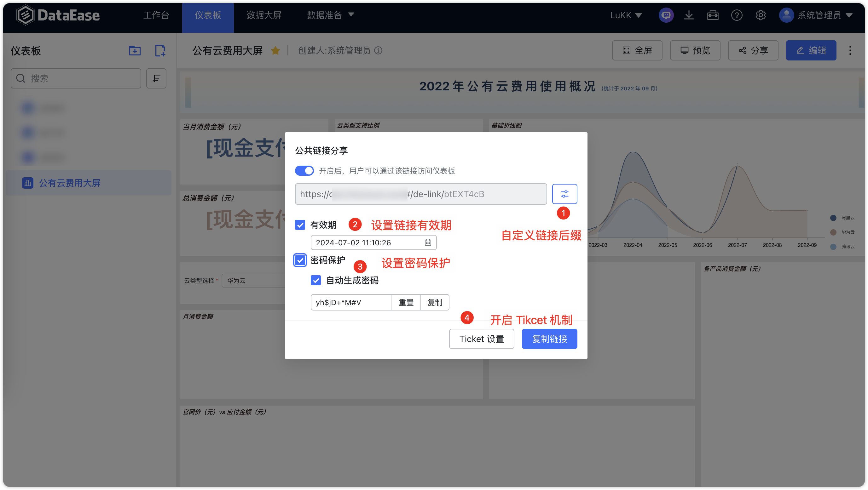Toggle the 华为云 legend color dot
Viewport: 868px width, 490px height.
click(x=833, y=232)
